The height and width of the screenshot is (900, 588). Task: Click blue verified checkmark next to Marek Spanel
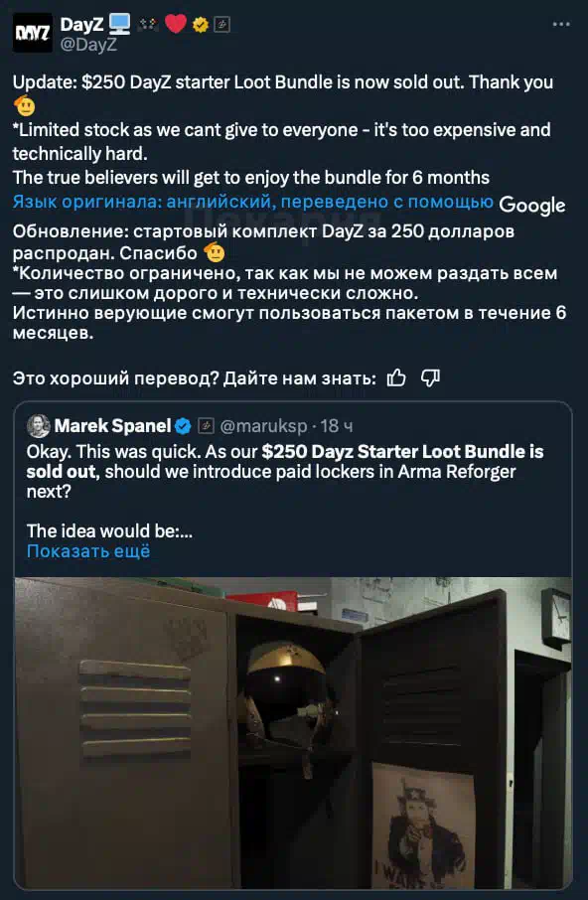[183, 426]
